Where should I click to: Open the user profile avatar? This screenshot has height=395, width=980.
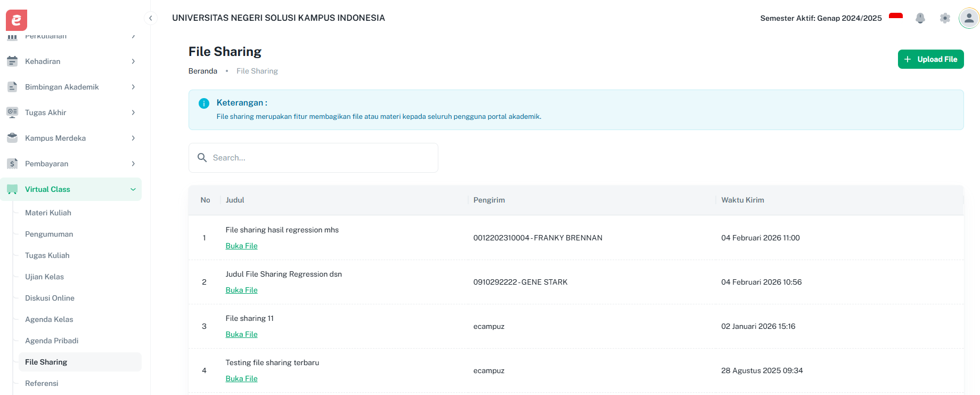point(969,18)
